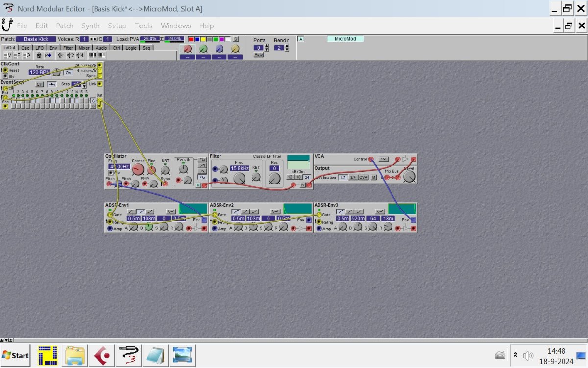
Task: Show hidden icons in system tray
Action: coord(515,355)
